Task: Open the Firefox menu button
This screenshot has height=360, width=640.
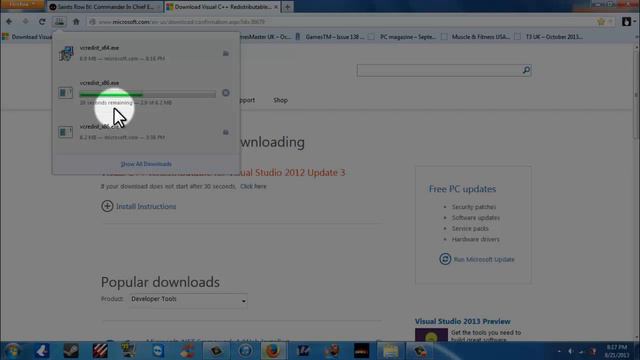Action: (22, 4)
